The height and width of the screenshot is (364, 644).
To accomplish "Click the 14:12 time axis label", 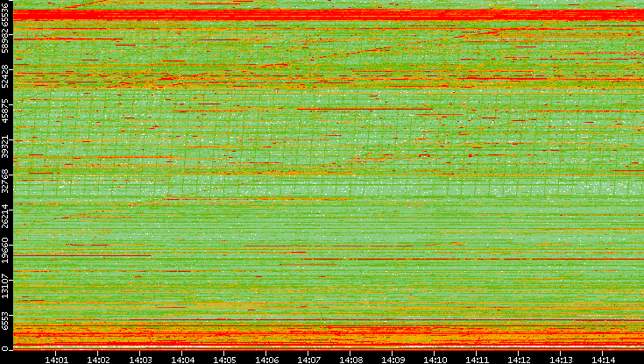I will [519, 360].
